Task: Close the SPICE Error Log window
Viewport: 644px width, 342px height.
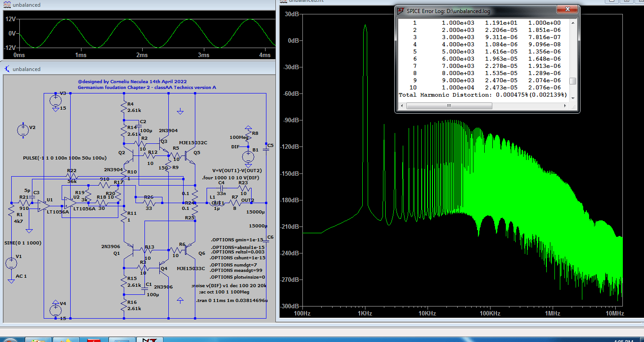Action: 567,9
